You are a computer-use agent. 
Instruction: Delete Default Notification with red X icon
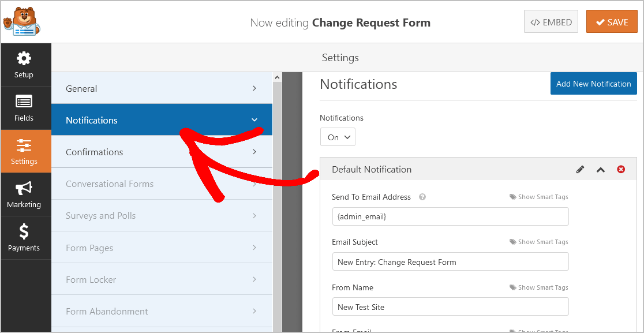(x=621, y=170)
